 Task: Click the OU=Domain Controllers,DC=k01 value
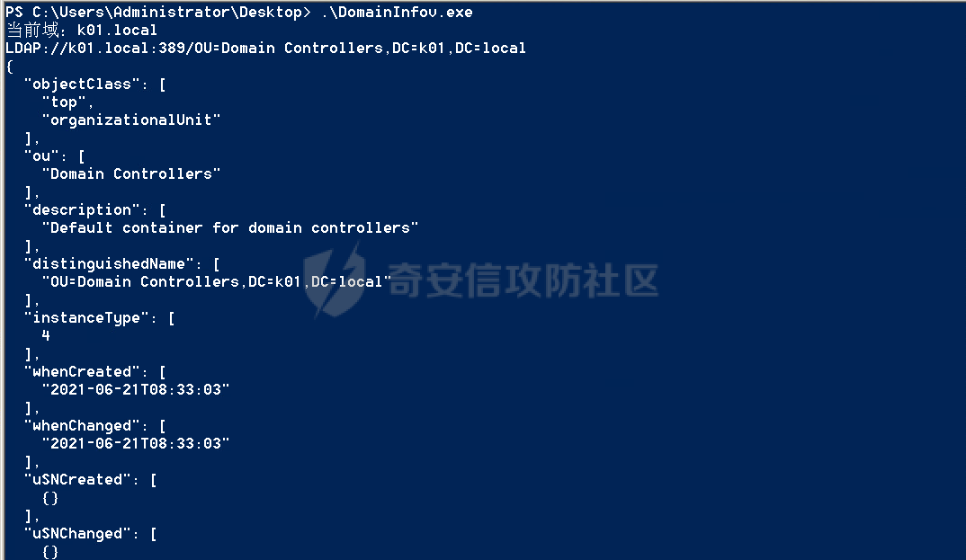[x=216, y=282]
